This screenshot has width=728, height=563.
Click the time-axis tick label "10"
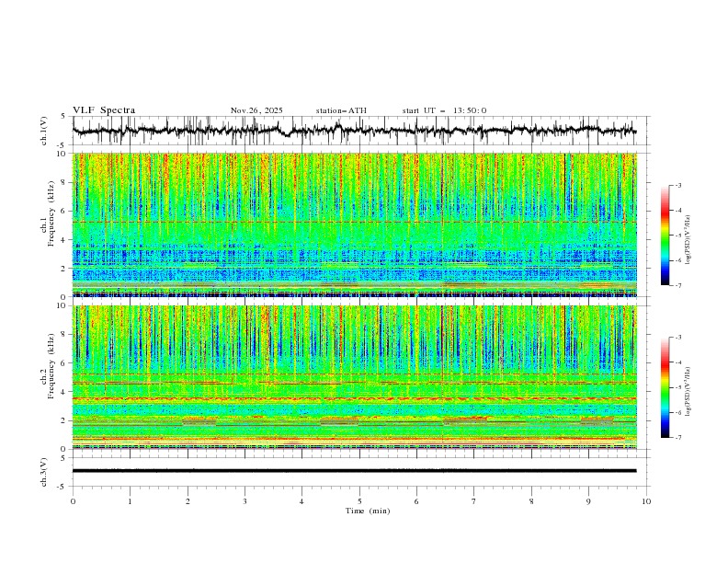point(646,501)
